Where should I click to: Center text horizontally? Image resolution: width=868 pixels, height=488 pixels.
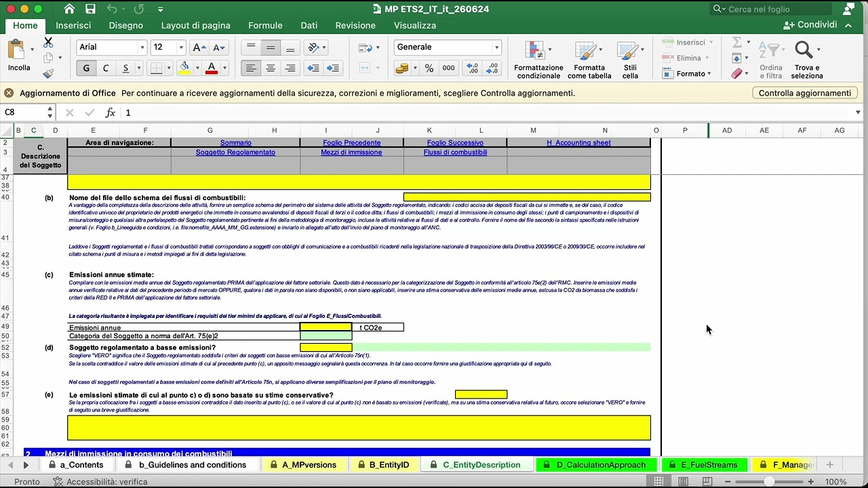point(271,68)
